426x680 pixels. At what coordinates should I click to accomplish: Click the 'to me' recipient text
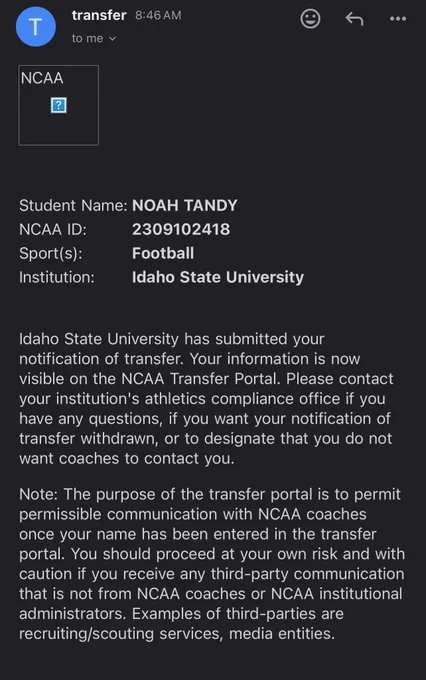(x=87, y=38)
